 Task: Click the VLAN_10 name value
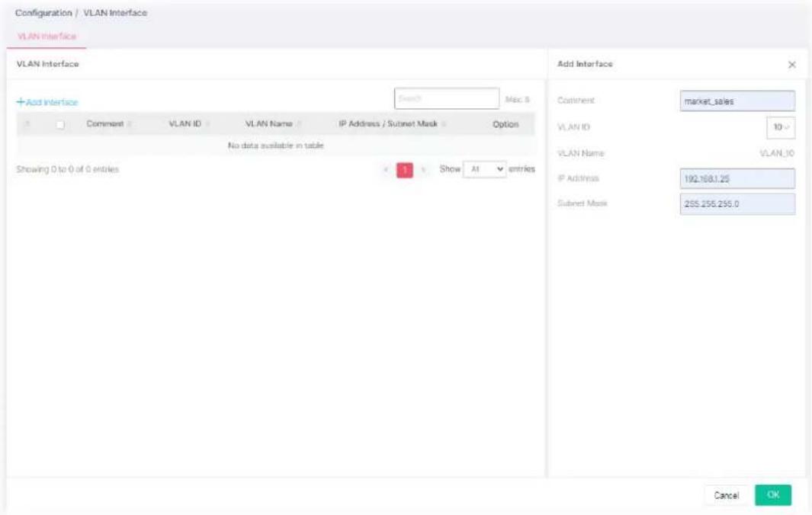776,153
